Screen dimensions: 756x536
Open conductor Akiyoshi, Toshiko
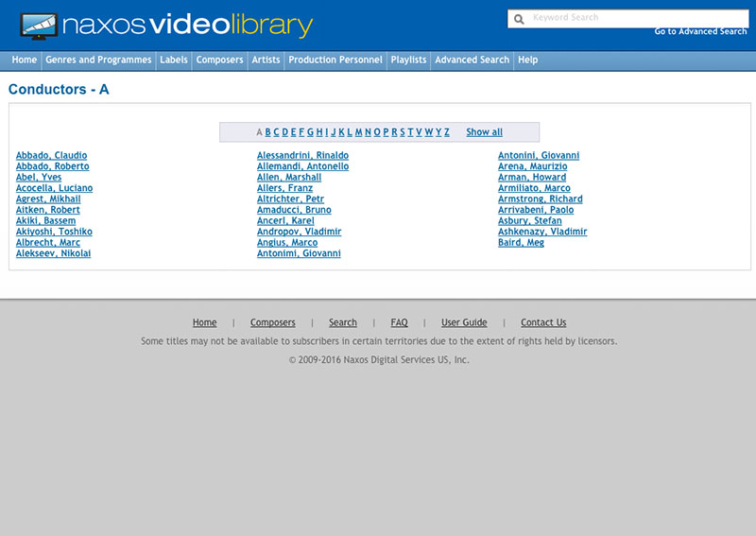click(x=54, y=232)
